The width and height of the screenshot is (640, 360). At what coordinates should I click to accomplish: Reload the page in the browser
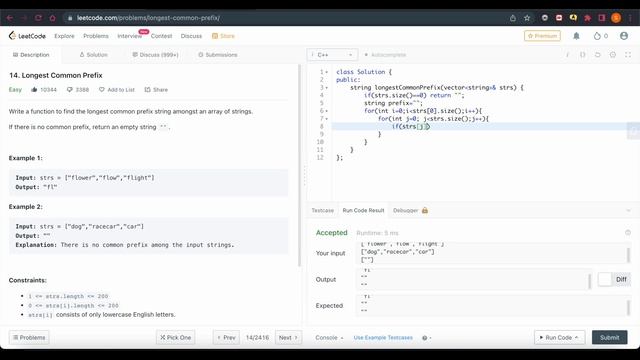coord(38,18)
